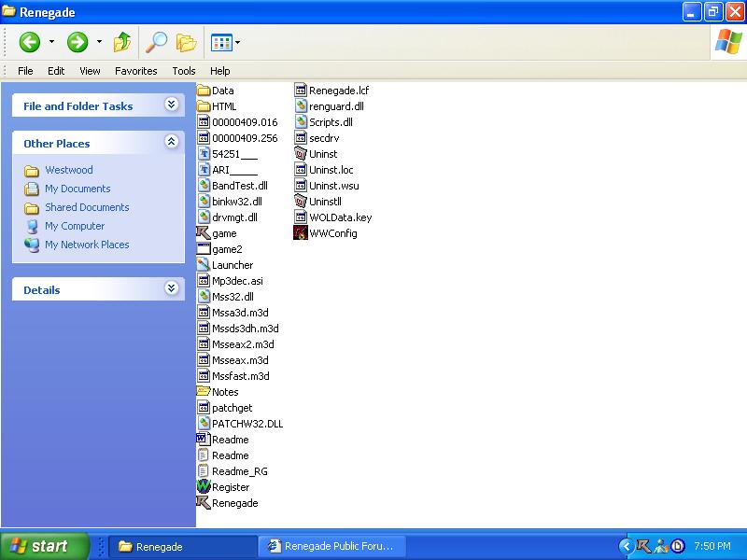This screenshot has width=747, height=560.
Task: Select the Launcher file icon
Action: (x=204, y=265)
